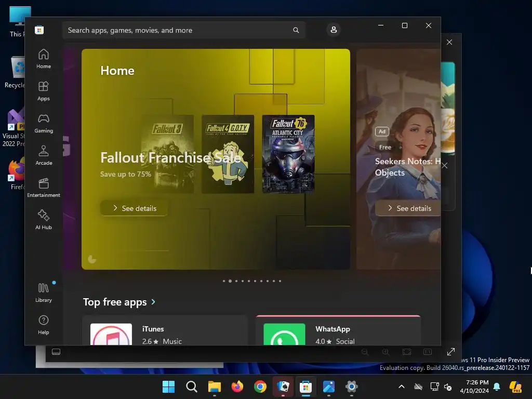Screen dimensions: 532x399
Task: Open Entertainment section in sidebar
Action: tap(44, 188)
